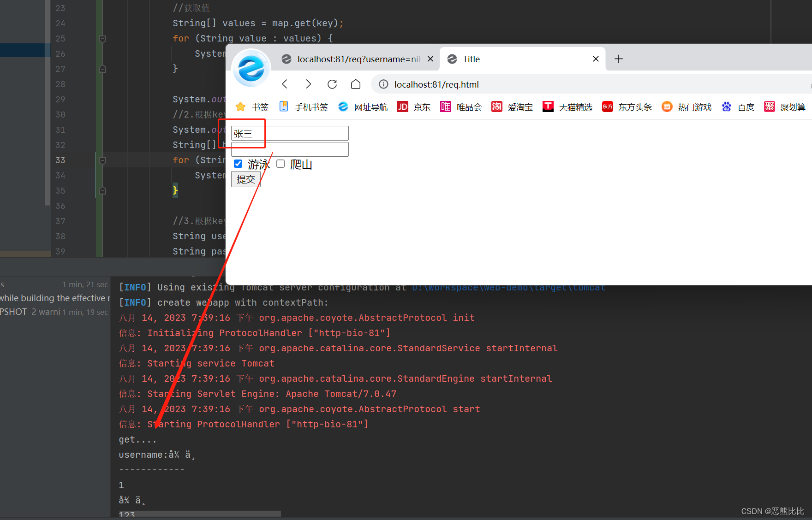Click the browser back arrow
The image size is (812, 520).
[x=285, y=84]
